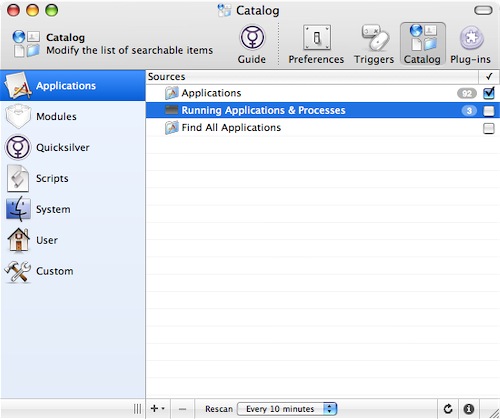Open the add source plus menu

[158, 409]
